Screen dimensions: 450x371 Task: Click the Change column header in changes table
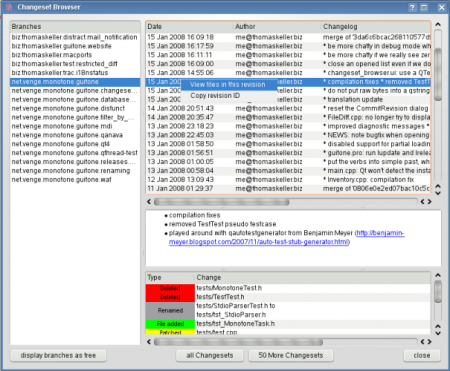[312, 278]
